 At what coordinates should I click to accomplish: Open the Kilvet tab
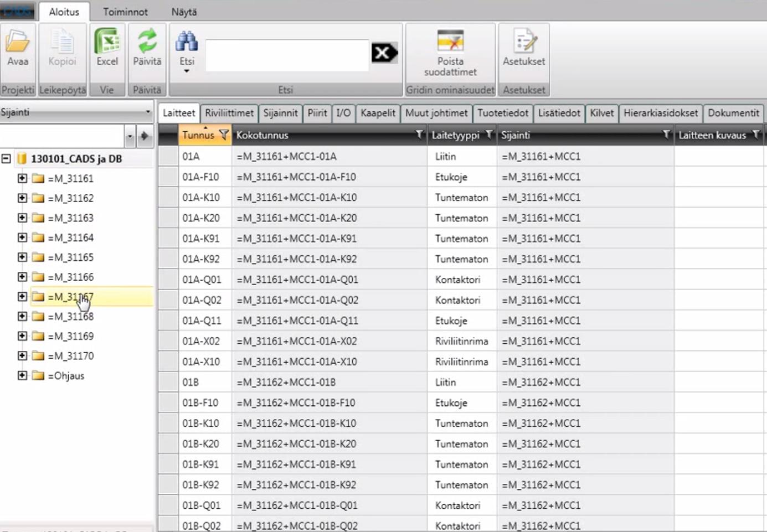click(602, 113)
